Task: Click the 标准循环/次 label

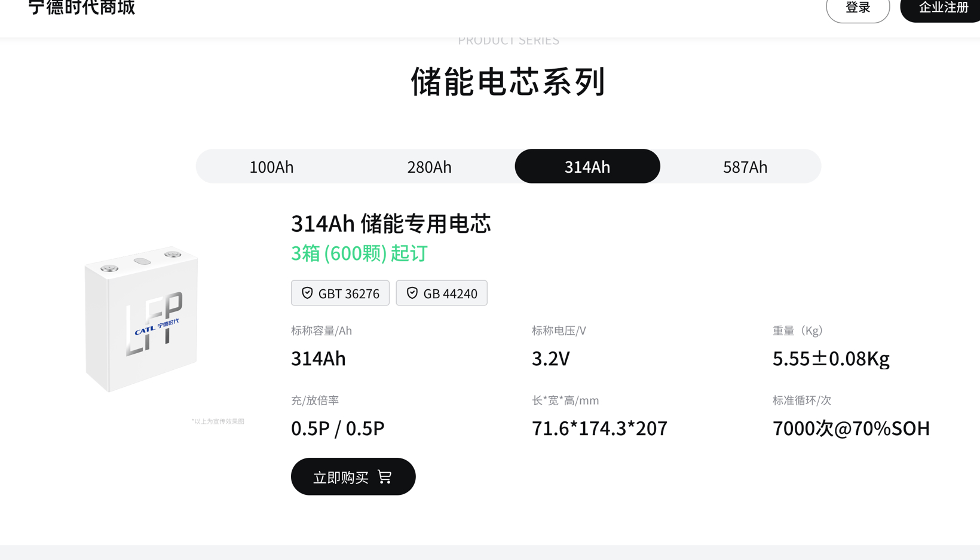Action: click(802, 400)
